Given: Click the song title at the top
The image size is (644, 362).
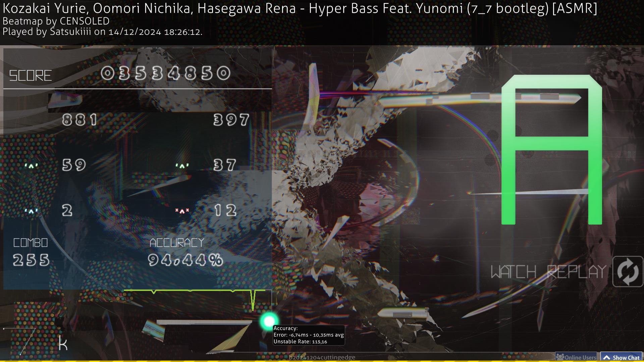Looking at the screenshot, I should pyautogui.click(x=300, y=8).
